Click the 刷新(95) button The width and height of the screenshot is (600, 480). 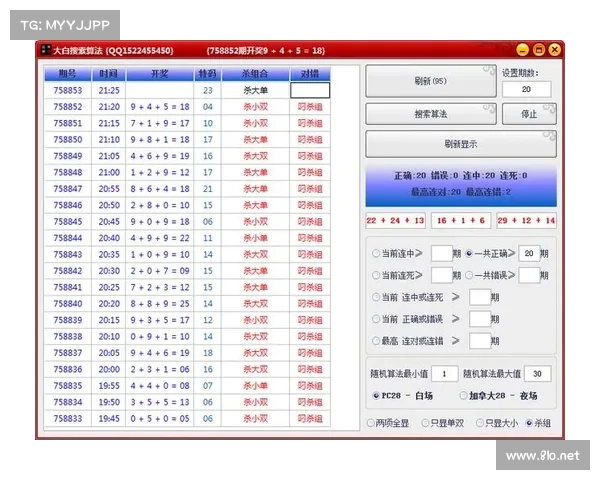431,81
